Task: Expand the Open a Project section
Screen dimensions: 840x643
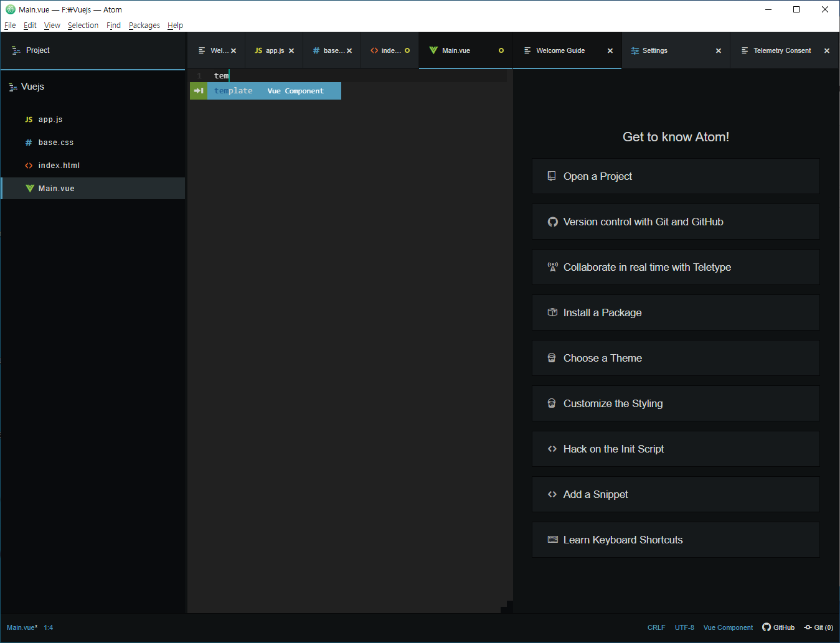Action: click(676, 176)
